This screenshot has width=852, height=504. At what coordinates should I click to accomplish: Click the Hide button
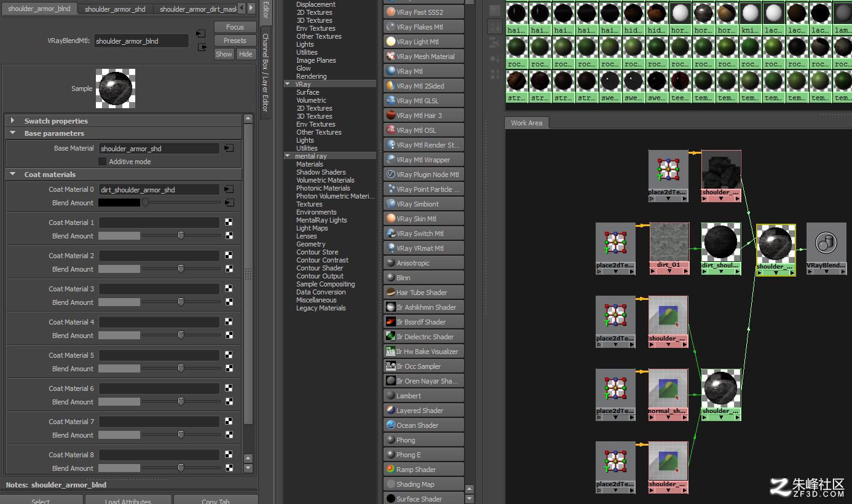click(x=246, y=54)
